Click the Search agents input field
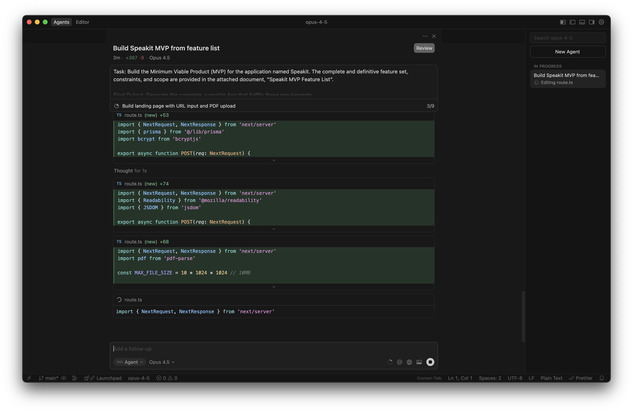The width and height of the screenshot is (633, 412). pos(567,38)
